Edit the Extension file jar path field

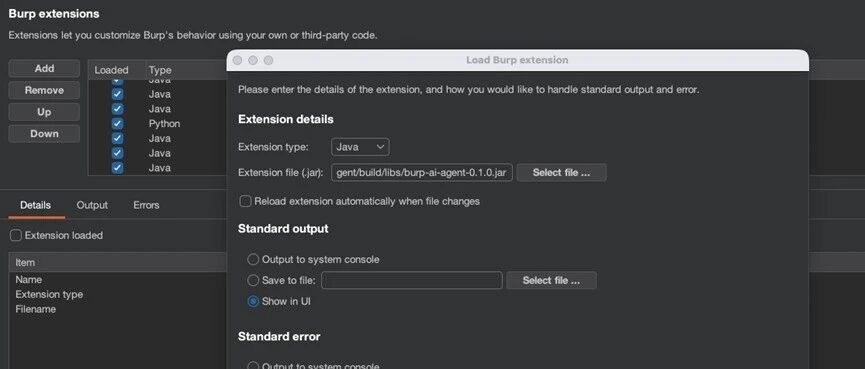tap(421, 173)
